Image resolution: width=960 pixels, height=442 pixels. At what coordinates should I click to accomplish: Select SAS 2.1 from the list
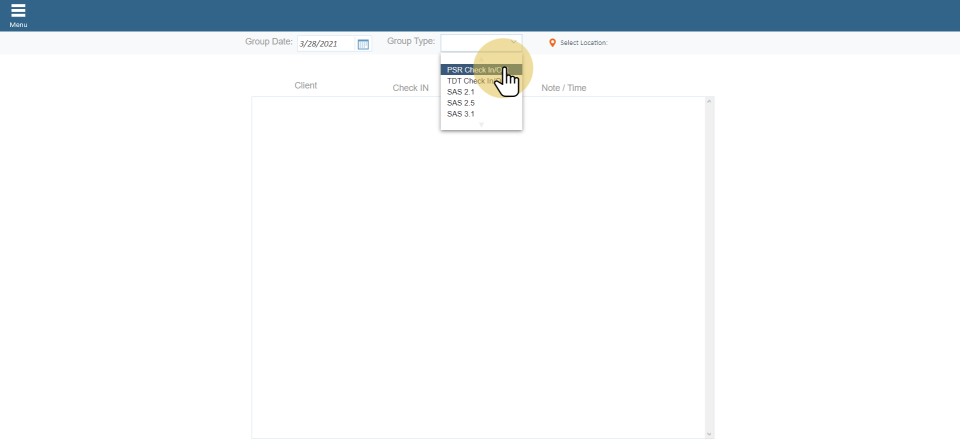[461, 92]
